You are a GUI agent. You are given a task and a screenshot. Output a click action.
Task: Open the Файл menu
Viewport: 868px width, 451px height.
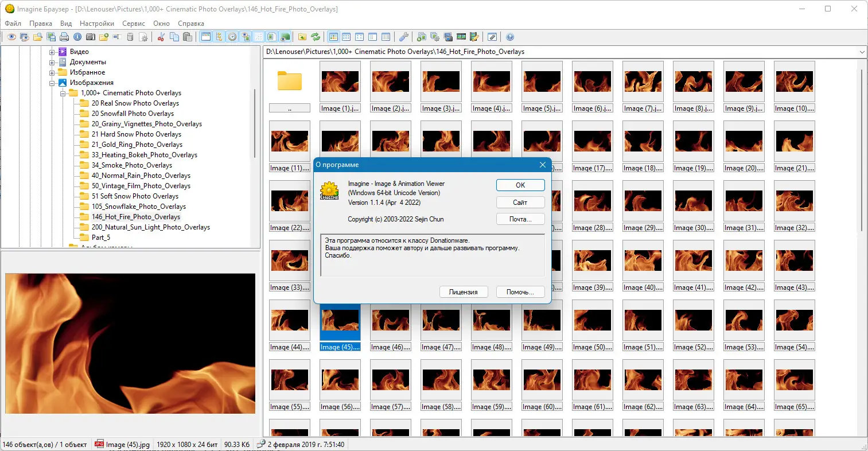[13, 24]
